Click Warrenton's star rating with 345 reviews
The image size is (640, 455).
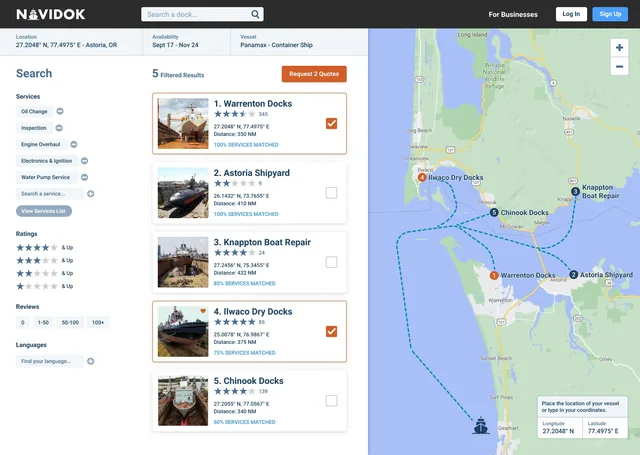point(235,114)
